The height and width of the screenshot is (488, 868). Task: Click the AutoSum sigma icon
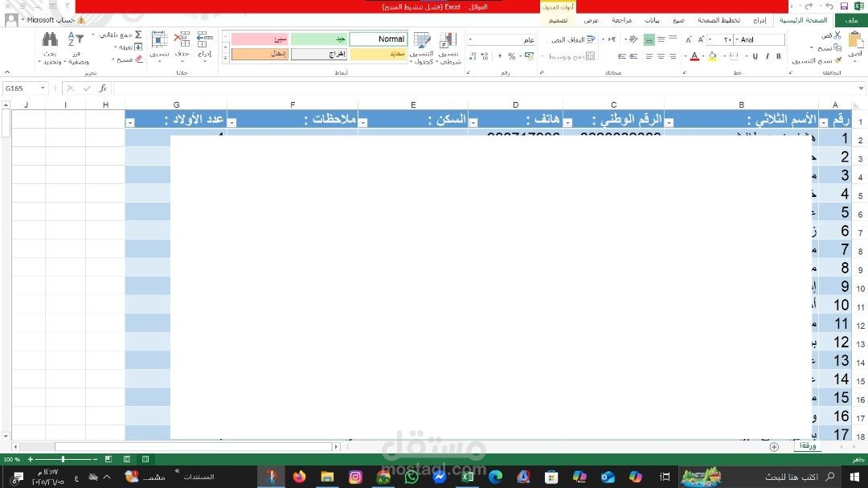tap(138, 35)
